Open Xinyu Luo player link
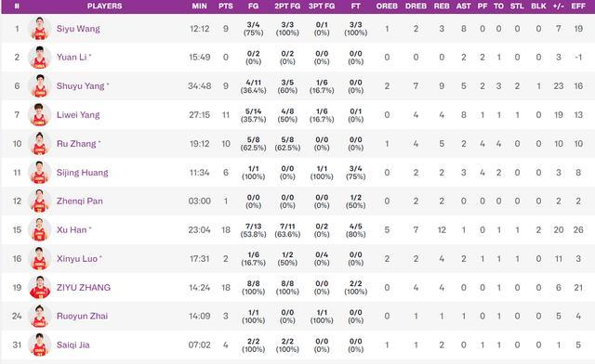Image resolution: width=595 pixels, height=364 pixels. [x=77, y=258]
